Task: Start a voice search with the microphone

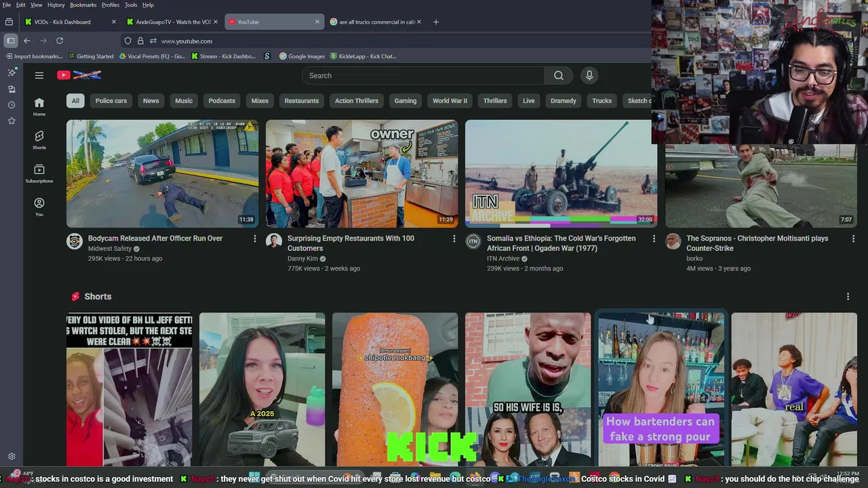Action: coord(589,75)
